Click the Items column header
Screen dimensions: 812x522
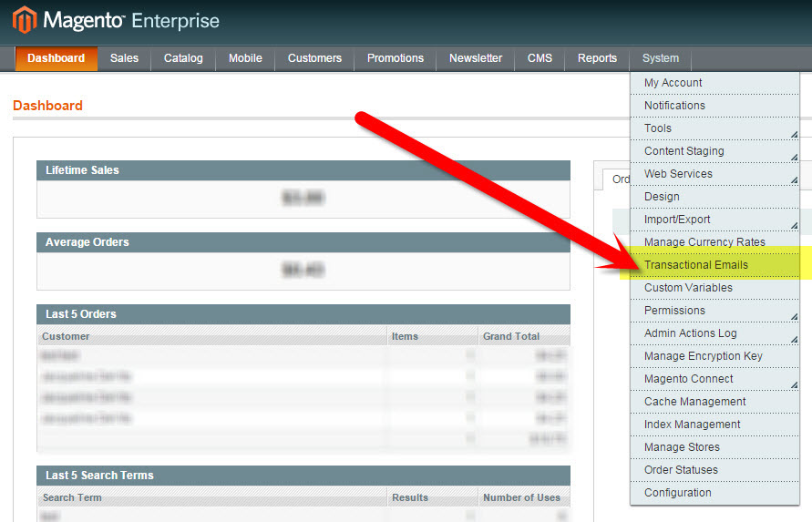point(432,336)
